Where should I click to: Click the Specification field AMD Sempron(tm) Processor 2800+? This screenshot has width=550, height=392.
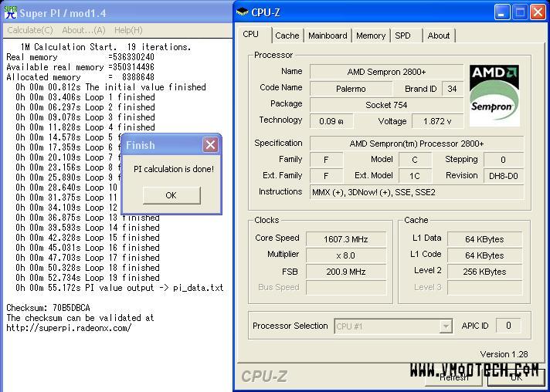416,144
